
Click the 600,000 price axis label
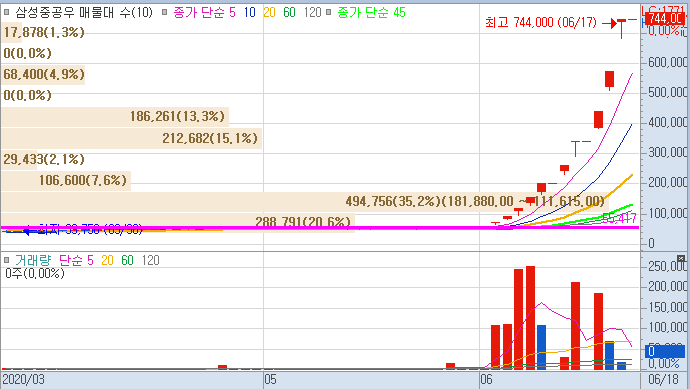tap(667, 62)
